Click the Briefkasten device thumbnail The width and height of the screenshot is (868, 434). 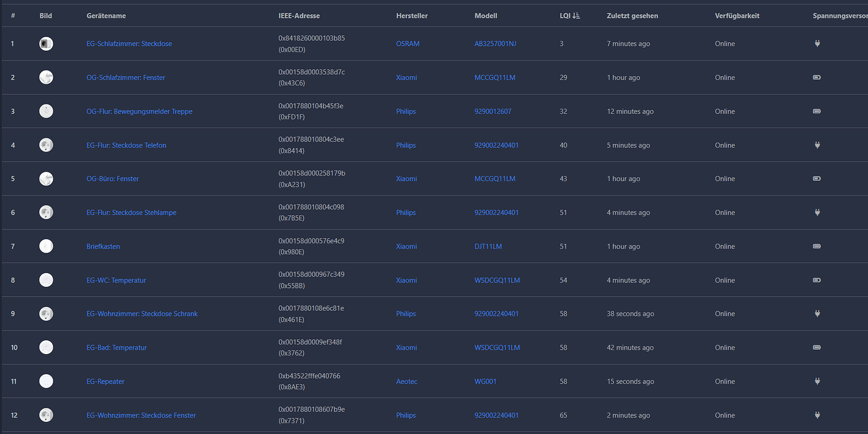(46, 247)
